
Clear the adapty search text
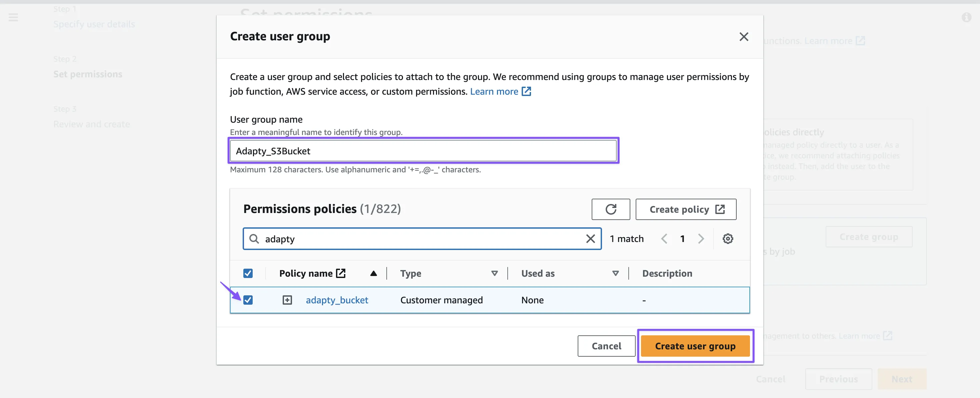[590, 239]
